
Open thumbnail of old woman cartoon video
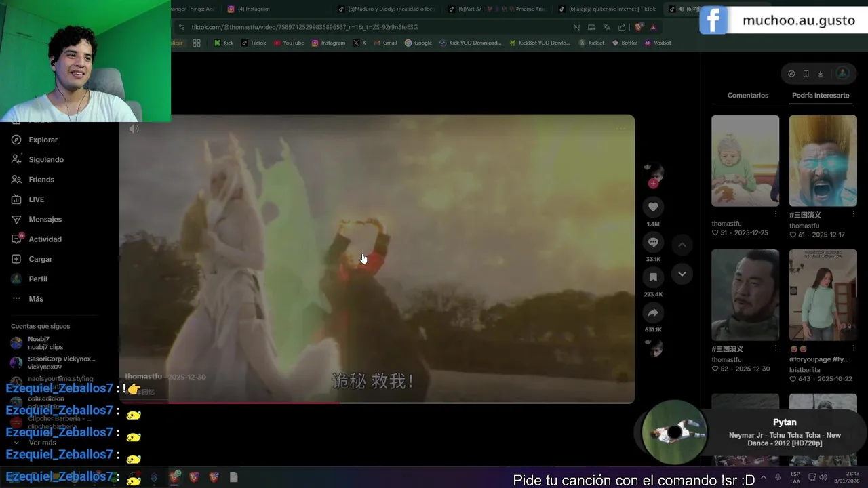745,161
